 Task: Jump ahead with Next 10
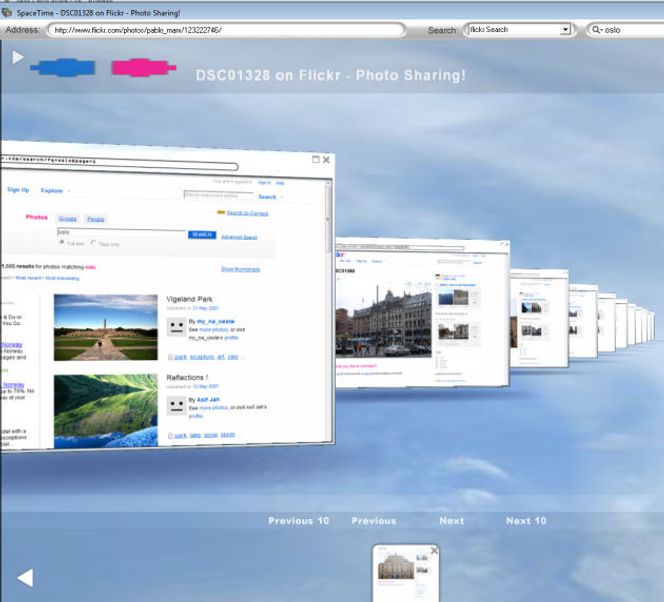[x=526, y=521]
